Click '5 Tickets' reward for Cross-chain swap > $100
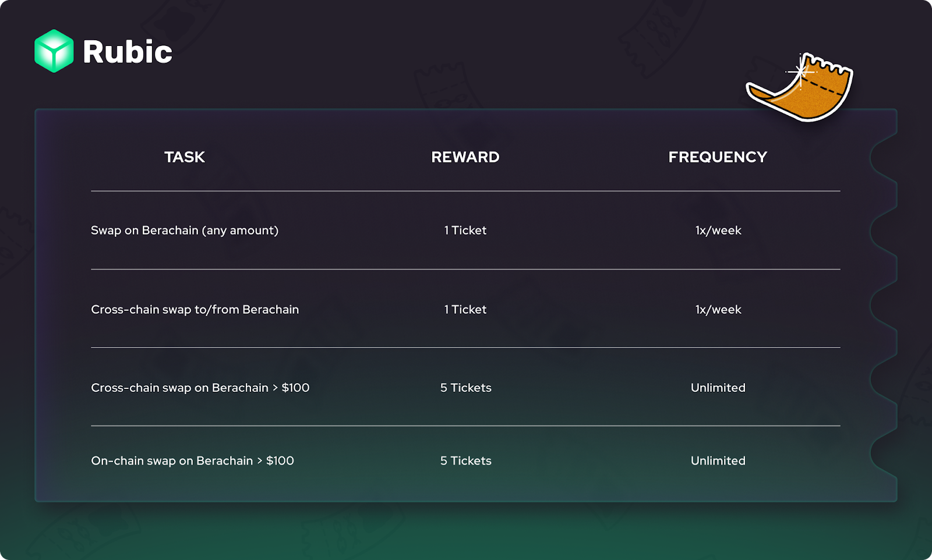 tap(466, 388)
